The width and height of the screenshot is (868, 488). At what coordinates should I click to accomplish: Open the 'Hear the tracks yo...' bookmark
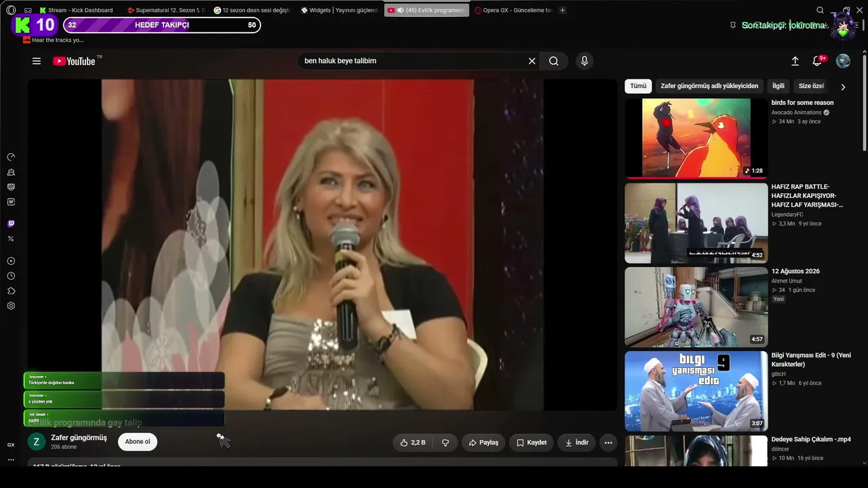coord(54,40)
